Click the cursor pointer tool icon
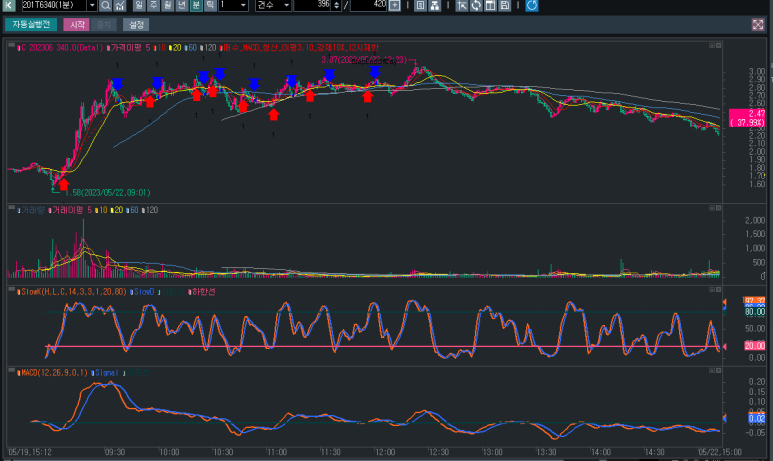773x461 pixels. coord(462,6)
